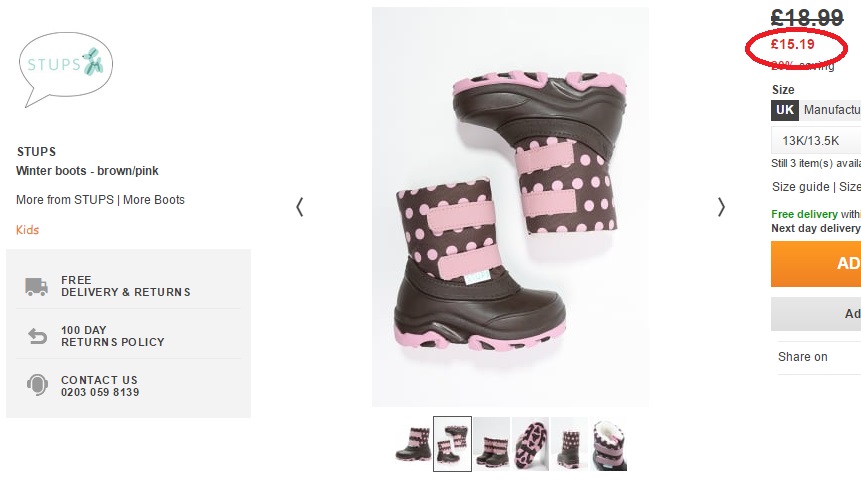
Task: Open the More Boots link
Action: [154, 200]
